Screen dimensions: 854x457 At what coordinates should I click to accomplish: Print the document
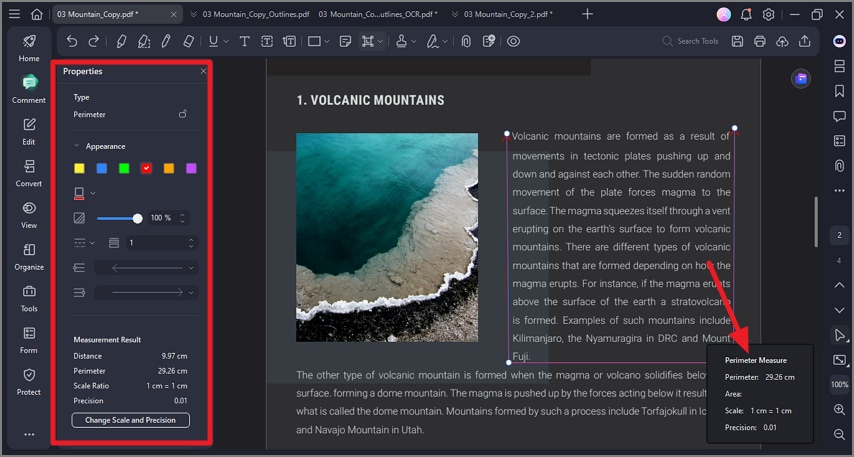(760, 41)
